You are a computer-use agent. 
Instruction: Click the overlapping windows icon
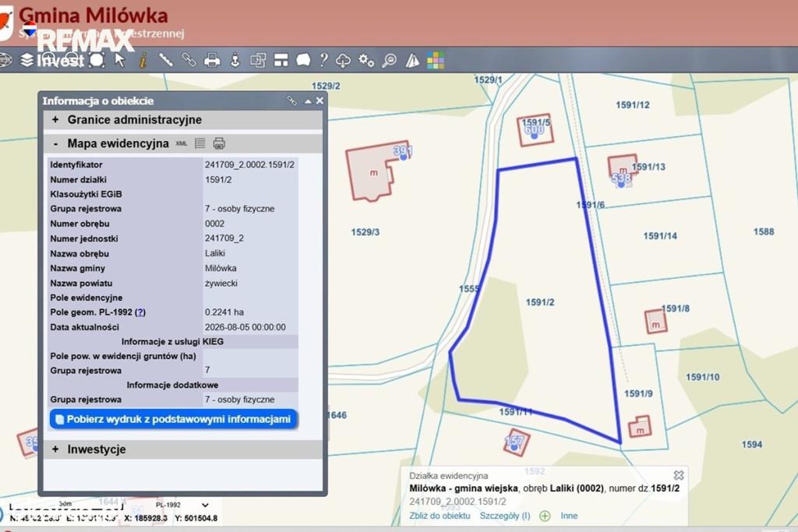tap(258, 60)
